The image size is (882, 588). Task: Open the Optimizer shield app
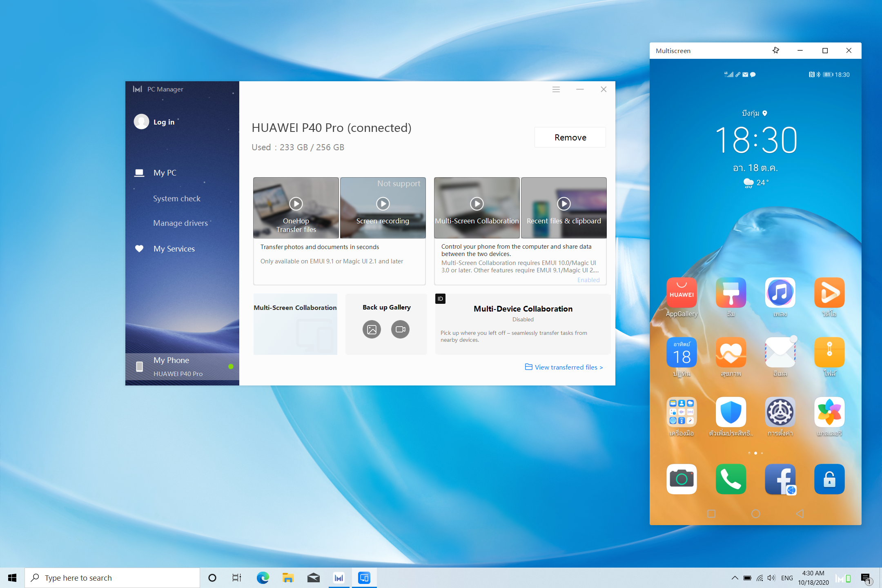point(731,412)
